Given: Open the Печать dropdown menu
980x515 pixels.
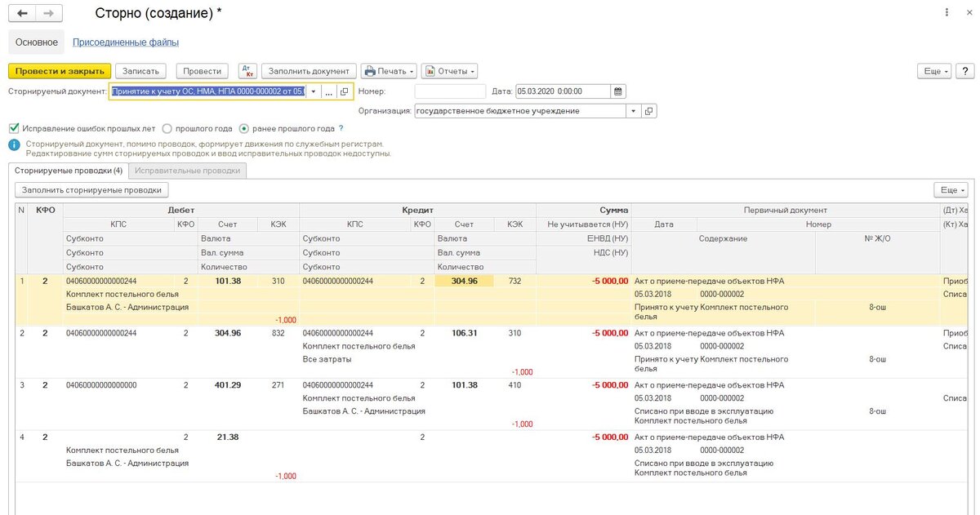Looking at the screenshot, I should 389,71.
